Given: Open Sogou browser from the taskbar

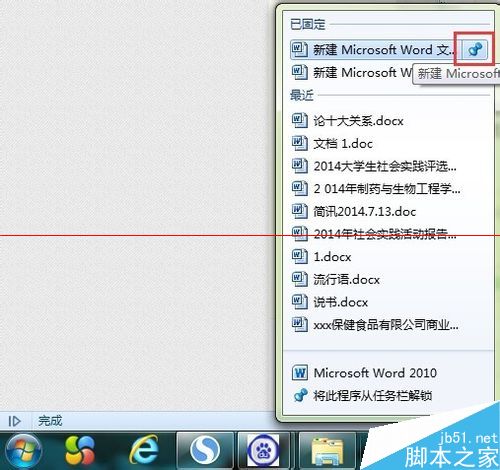Looking at the screenshot, I should pos(205,450).
